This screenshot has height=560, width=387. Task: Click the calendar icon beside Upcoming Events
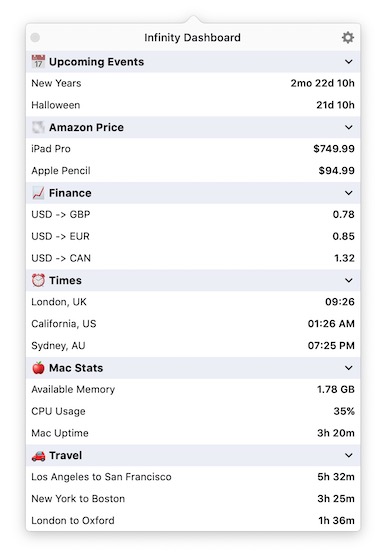(38, 61)
